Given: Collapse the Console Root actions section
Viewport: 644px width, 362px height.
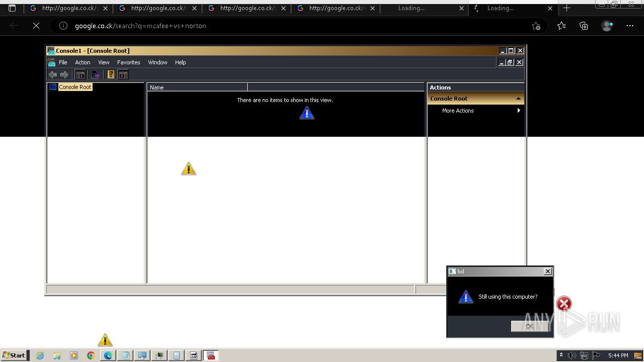Looking at the screenshot, I should coord(518,99).
